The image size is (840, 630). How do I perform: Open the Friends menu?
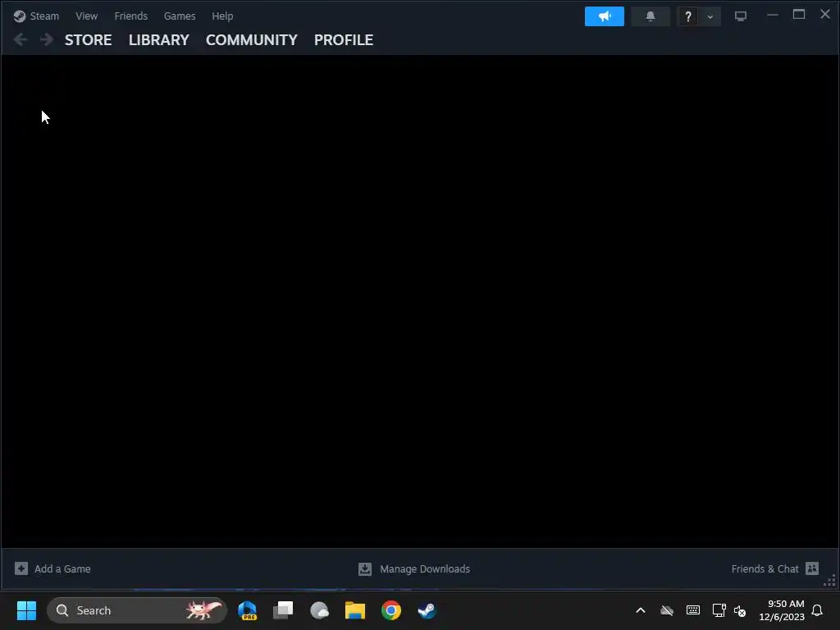[x=130, y=16]
